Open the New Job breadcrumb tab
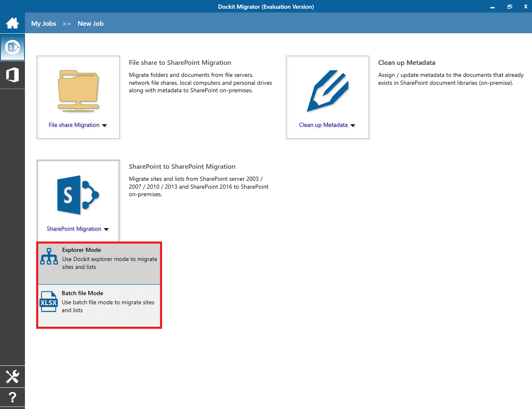Viewport: 532px width, 409px height. (x=91, y=23)
